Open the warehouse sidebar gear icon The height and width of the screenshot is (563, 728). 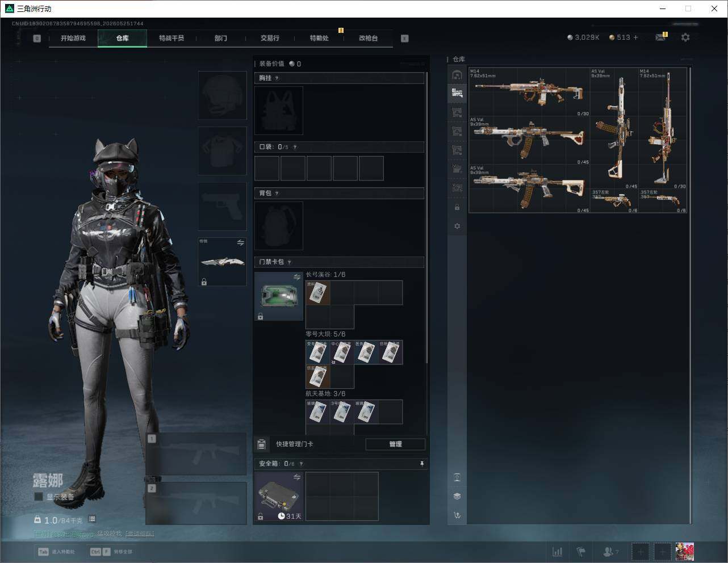coord(457,226)
